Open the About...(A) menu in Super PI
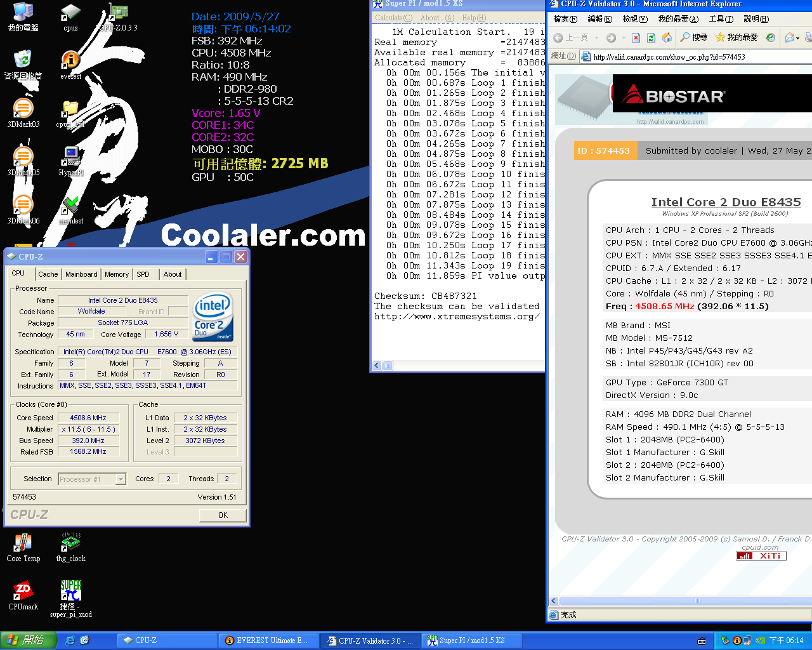This screenshot has width=812, height=650. click(437, 18)
